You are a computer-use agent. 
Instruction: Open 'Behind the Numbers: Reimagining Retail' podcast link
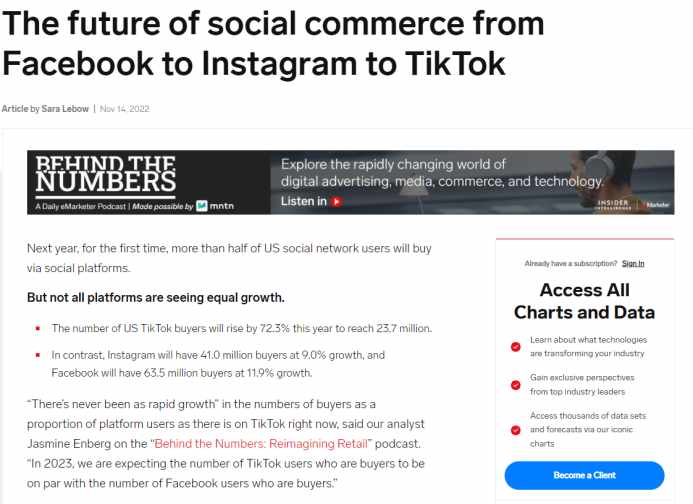click(x=261, y=443)
